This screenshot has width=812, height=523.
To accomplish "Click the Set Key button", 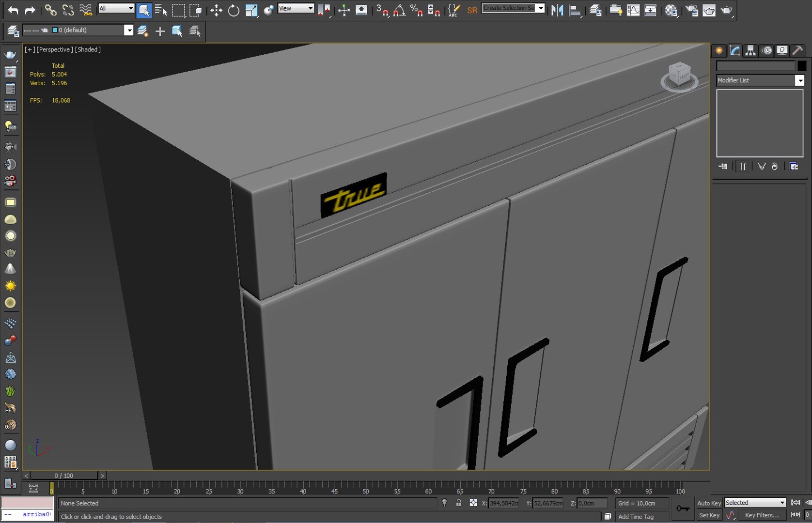I will click(x=709, y=515).
